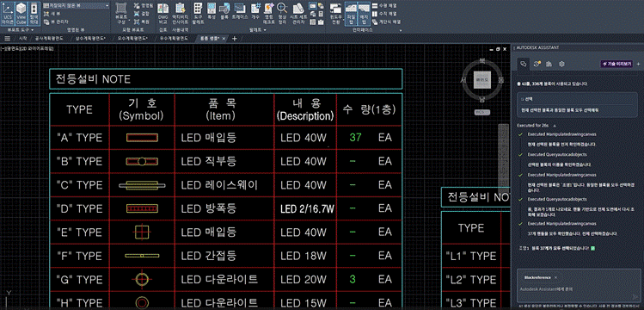Viewport: 644px width, 310px height.
Task: Click the 전등설비 NOTE title text
Action: [x=93, y=79]
